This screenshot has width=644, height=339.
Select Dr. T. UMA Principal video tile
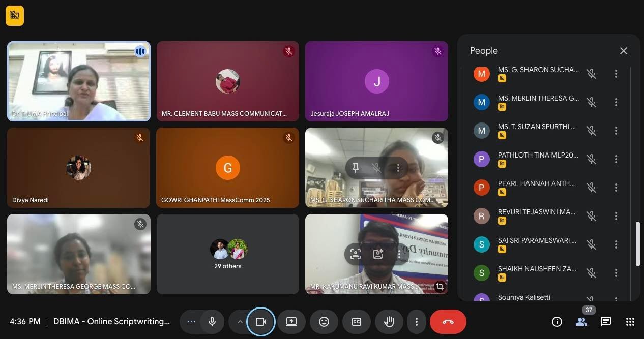pyautogui.click(x=79, y=81)
